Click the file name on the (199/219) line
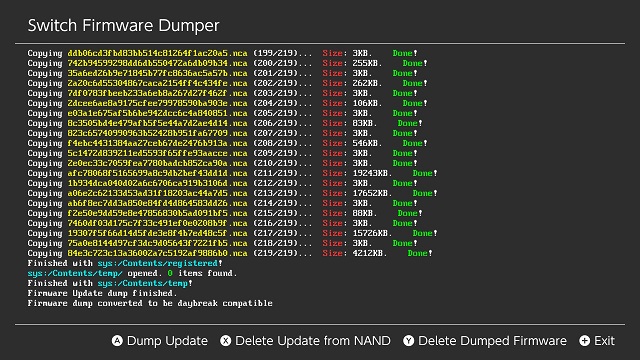Screen dimensions: 640x360 [158, 53]
